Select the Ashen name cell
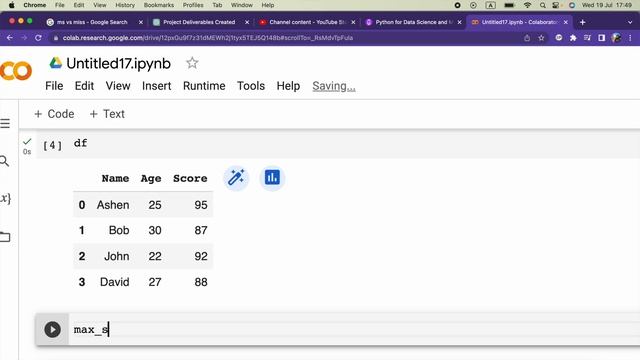The width and height of the screenshot is (640, 360). 113,205
